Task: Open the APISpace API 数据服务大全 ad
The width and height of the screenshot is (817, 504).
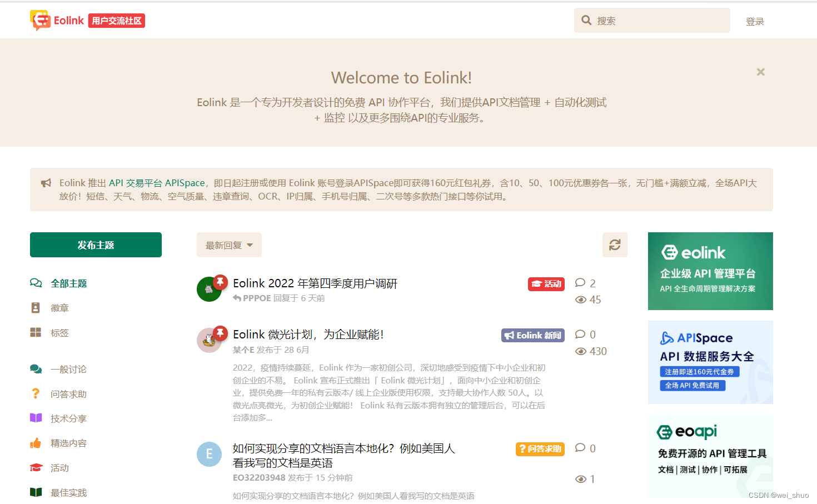Action: 710,362
